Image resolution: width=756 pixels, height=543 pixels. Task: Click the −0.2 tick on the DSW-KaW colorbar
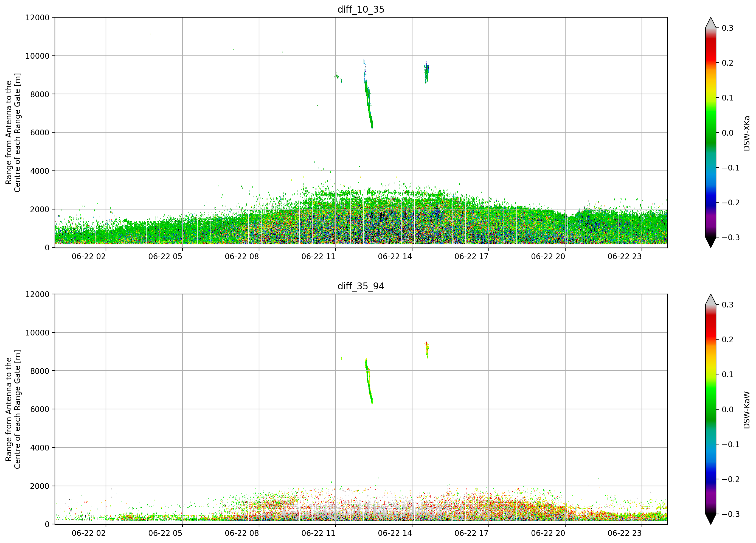click(x=731, y=480)
